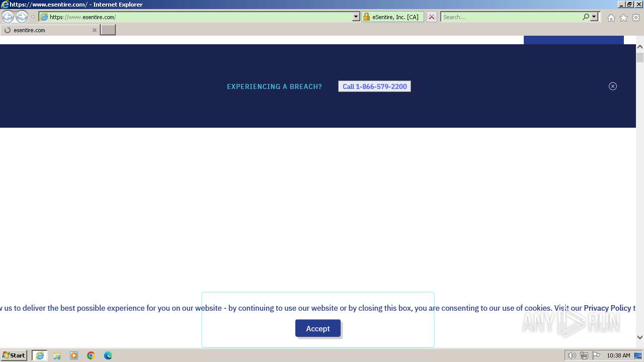Click the EXPERIENCING A BREACH? text

pos(274,86)
